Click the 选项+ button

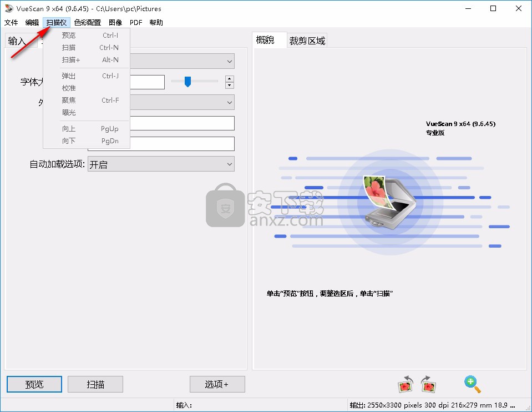[217, 384]
